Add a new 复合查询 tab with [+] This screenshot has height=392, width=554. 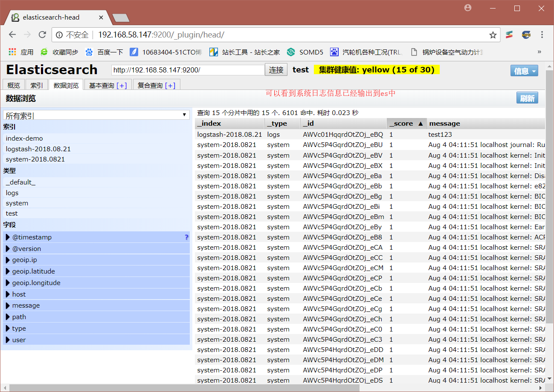[x=170, y=85]
